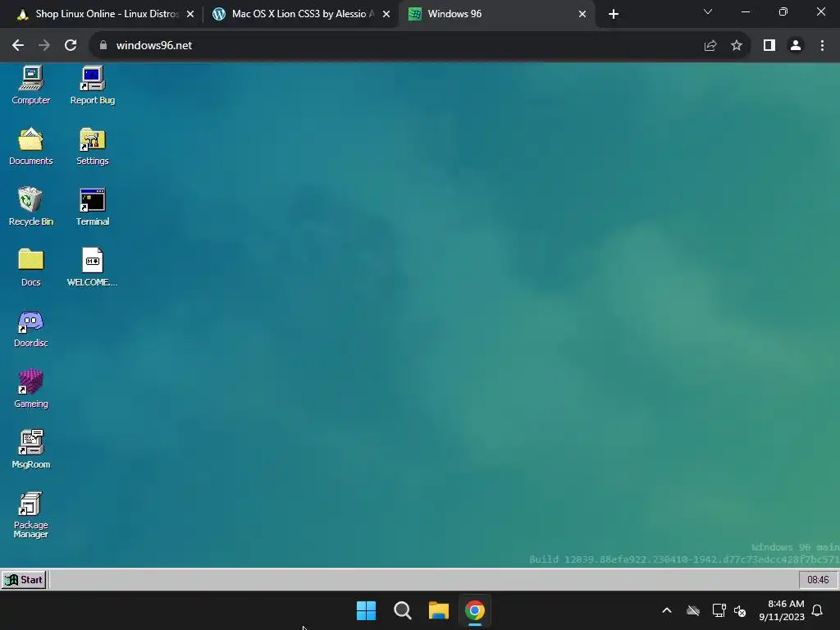Open the system date and time

[782, 610]
